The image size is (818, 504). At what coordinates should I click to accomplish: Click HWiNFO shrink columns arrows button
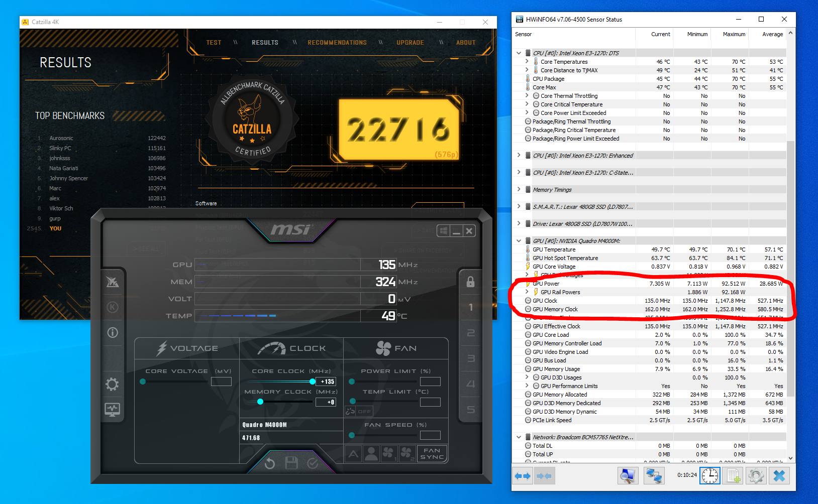545,476
